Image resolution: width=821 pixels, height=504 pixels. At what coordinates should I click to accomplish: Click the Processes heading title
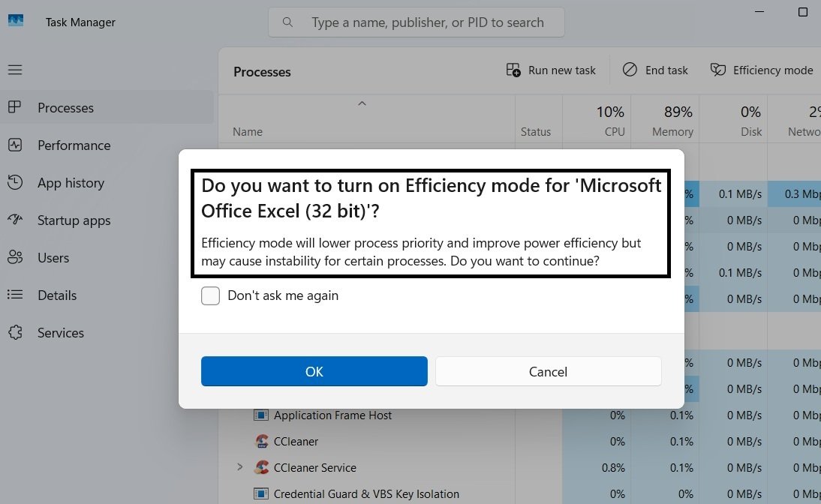point(262,72)
